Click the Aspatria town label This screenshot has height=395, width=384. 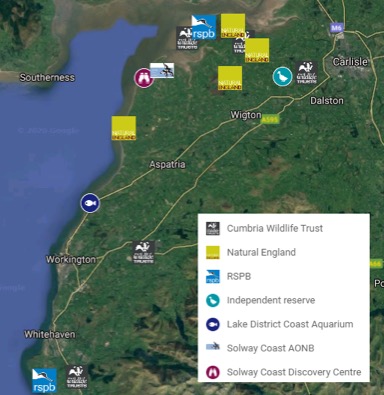[x=167, y=164]
